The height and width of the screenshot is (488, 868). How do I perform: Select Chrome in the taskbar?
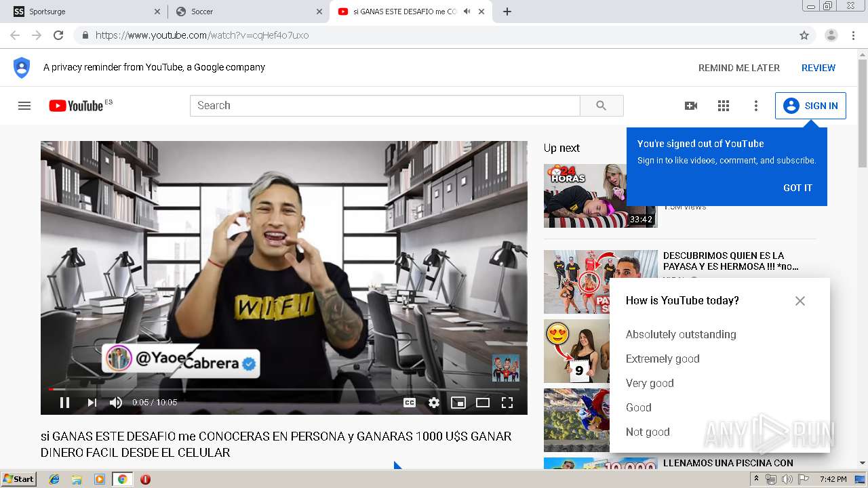tap(122, 479)
